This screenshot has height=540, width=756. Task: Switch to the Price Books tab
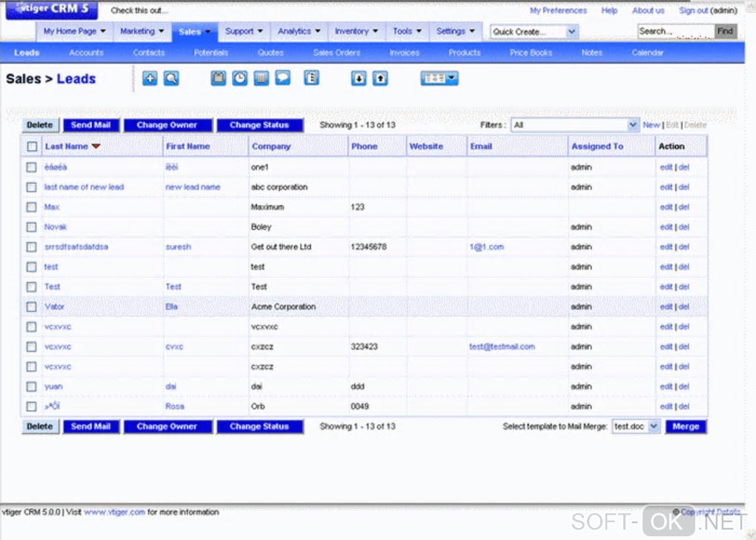click(531, 53)
